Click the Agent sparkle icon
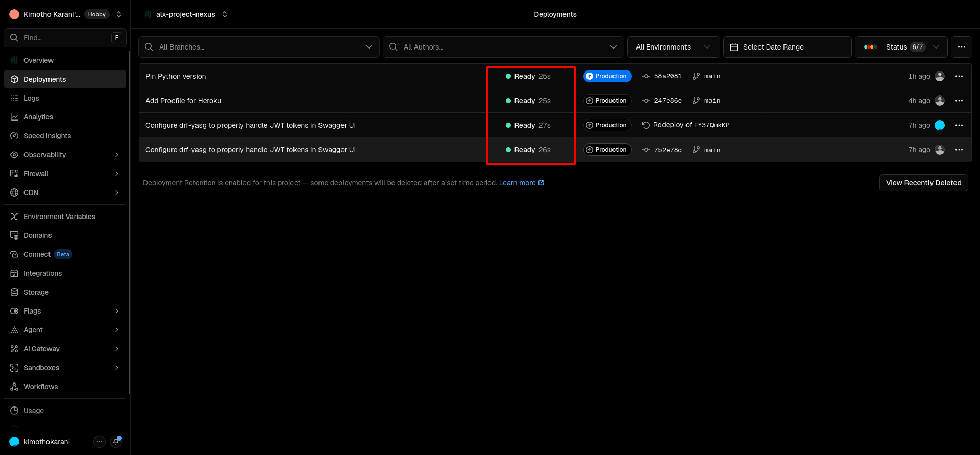 click(14, 330)
